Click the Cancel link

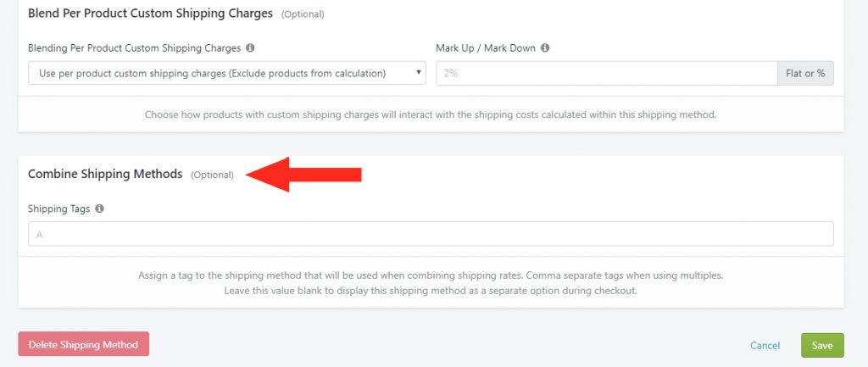click(x=765, y=346)
